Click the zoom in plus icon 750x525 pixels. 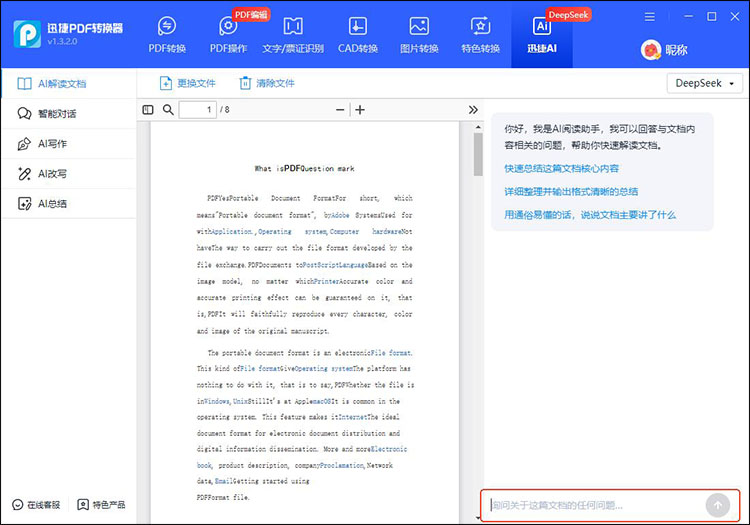[x=360, y=110]
